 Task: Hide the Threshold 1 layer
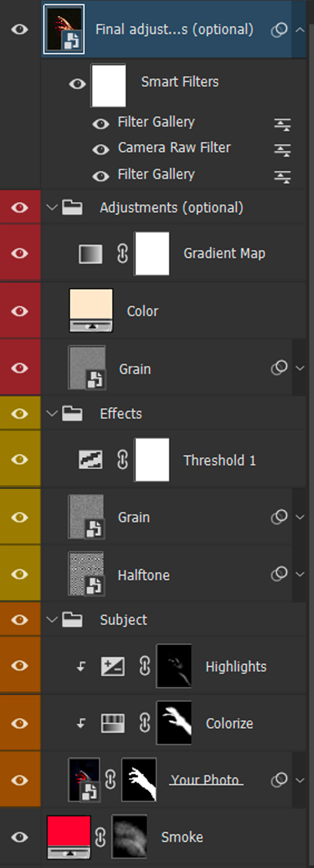[19, 460]
